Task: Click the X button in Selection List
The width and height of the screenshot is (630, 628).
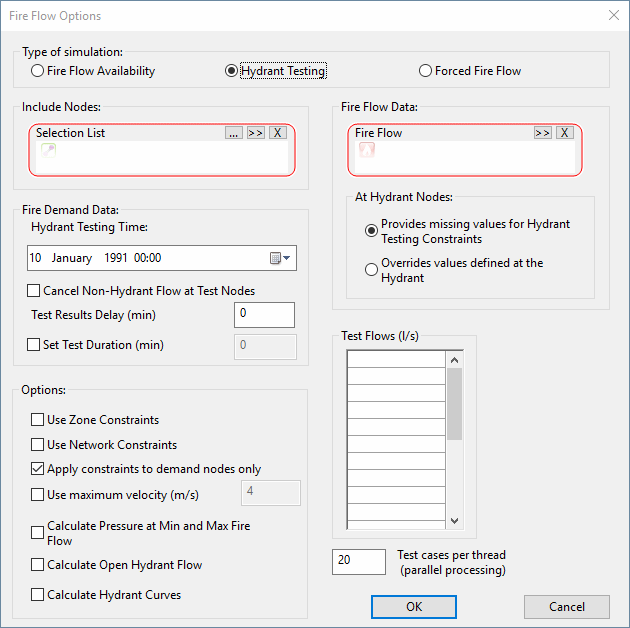Action: point(278,133)
